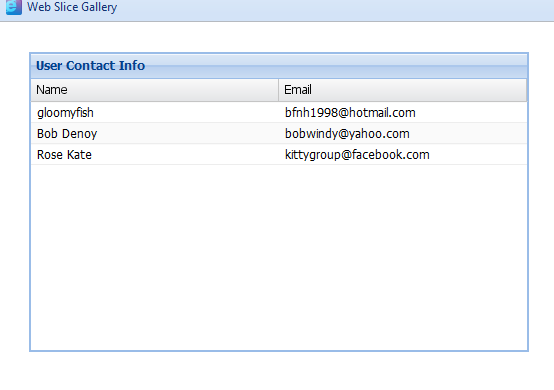
Task: Click the Internet Explorer favorites icon
Action: point(14,7)
